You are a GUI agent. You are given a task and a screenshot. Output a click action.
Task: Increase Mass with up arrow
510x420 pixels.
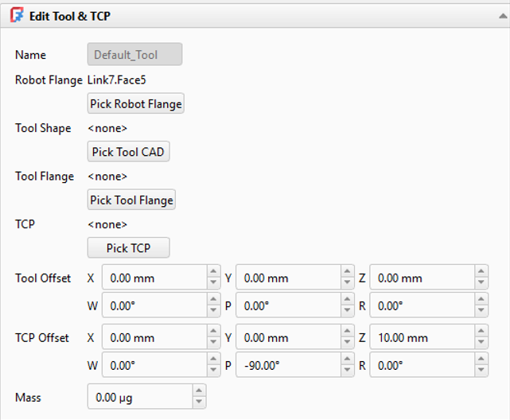click(199, 391)
